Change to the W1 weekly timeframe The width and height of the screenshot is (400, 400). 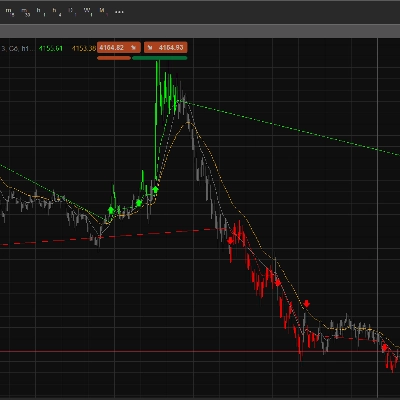pos(88,12)
